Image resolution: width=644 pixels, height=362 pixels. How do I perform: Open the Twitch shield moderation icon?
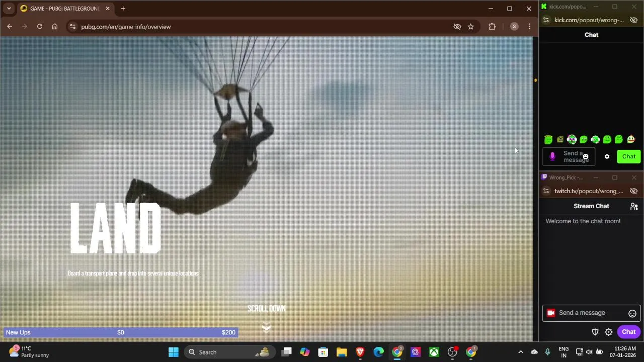tap(595, 332)
